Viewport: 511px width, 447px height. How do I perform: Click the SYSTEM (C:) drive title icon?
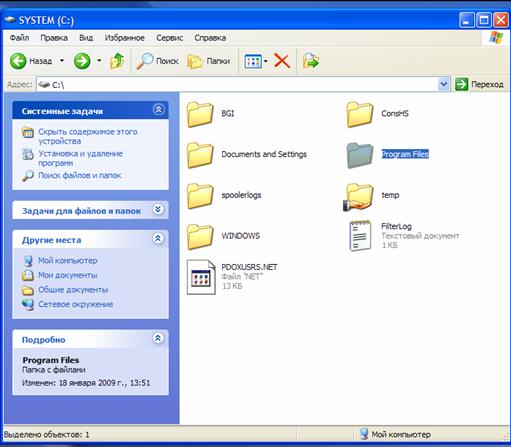[9, 20]
